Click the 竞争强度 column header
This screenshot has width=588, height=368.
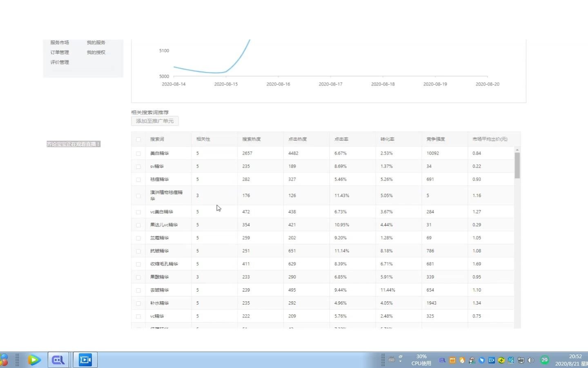436,139
